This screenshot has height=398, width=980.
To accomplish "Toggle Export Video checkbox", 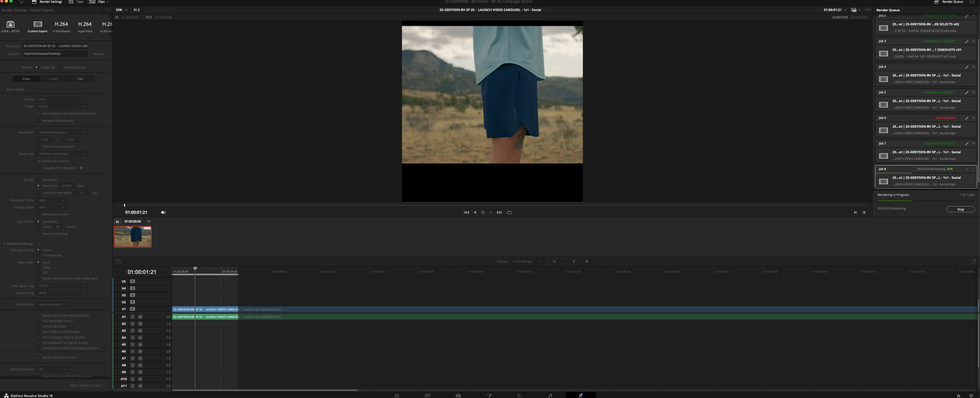I will pyautogui.click(x=2, y=90).
